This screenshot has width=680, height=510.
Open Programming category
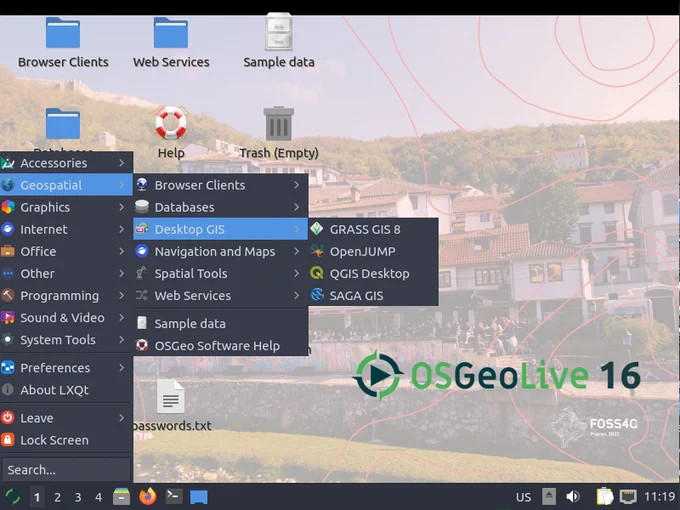coord(66,295)
